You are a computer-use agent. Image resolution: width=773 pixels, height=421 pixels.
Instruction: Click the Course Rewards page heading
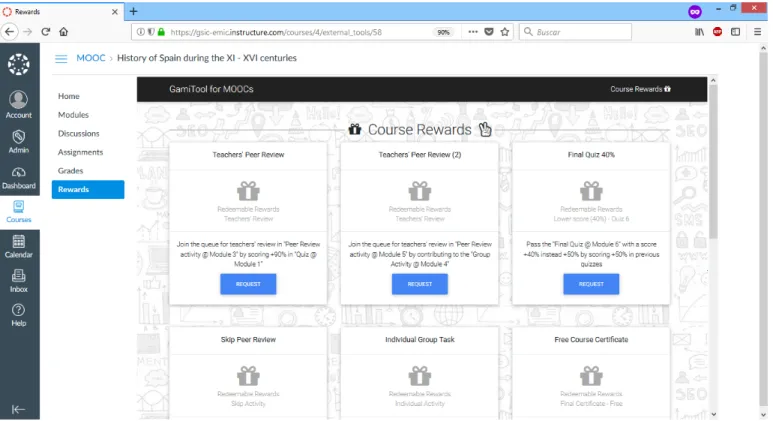(420, 130)
